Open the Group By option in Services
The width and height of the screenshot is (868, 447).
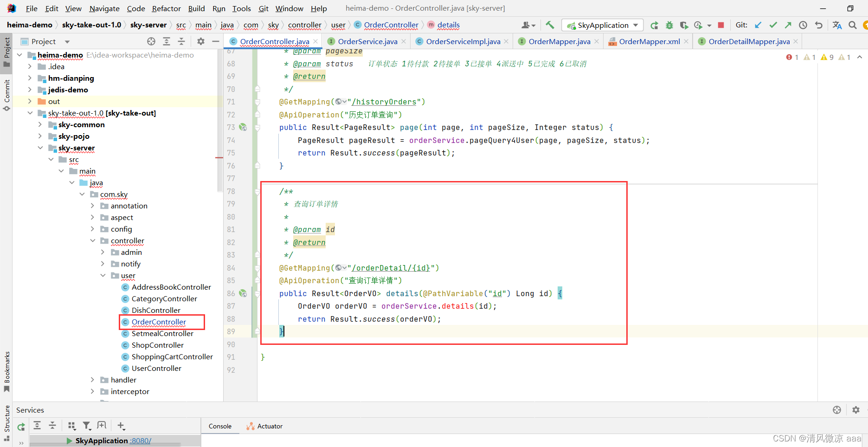(x=71, y=425)
